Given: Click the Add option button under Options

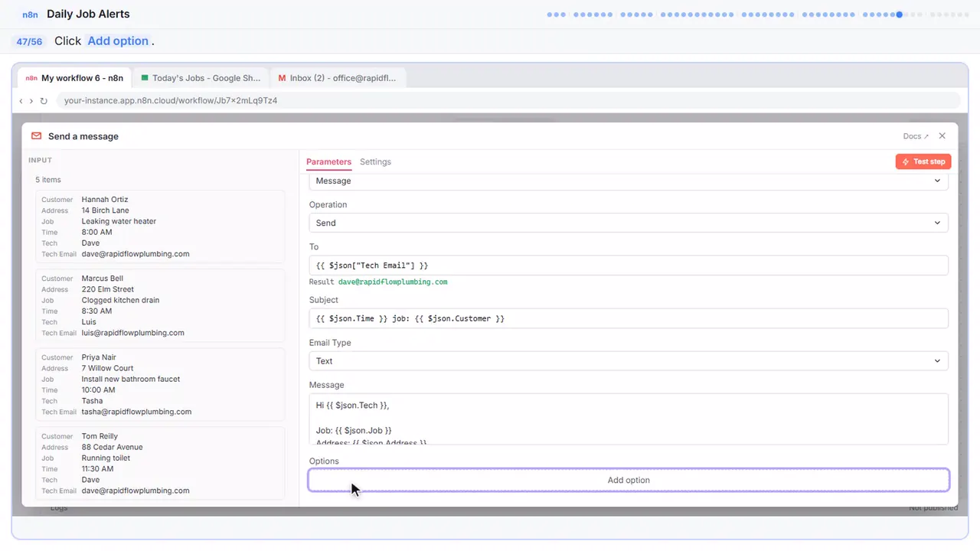Looking at the screenshot, I should tap(629, 480).
